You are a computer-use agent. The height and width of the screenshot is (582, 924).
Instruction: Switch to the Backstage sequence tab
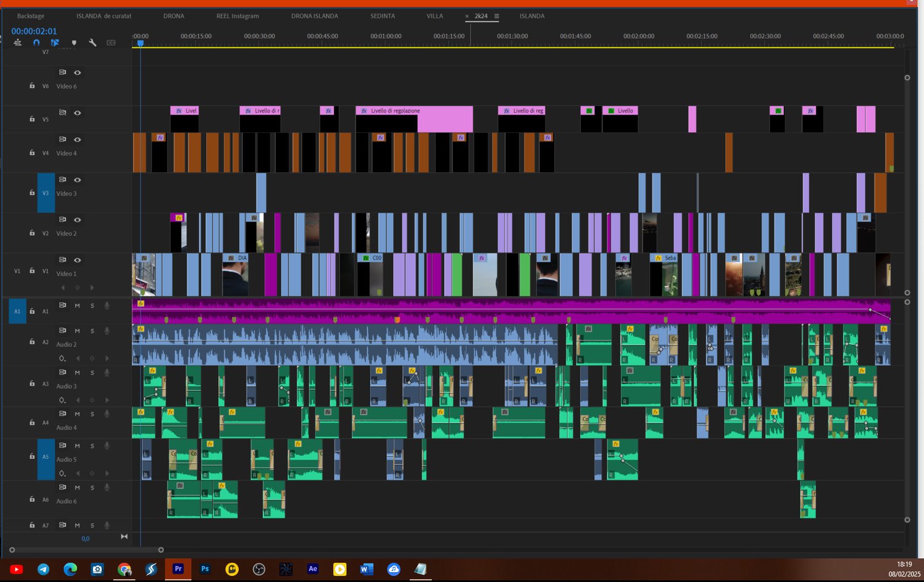pos(31,16)
